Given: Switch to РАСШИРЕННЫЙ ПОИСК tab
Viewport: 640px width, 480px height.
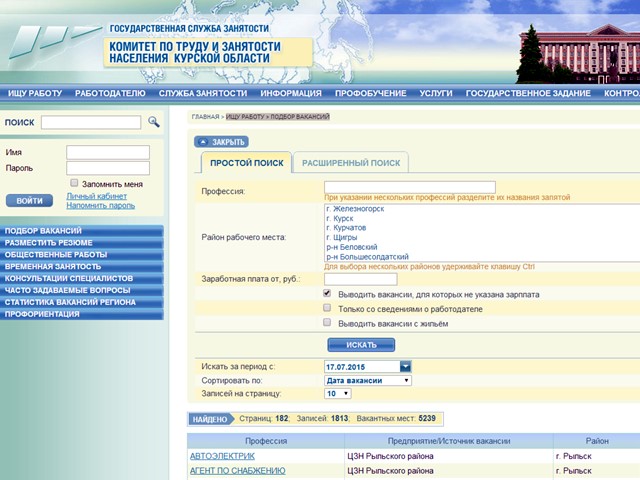Looking at the screenshot, I should 351,163.
